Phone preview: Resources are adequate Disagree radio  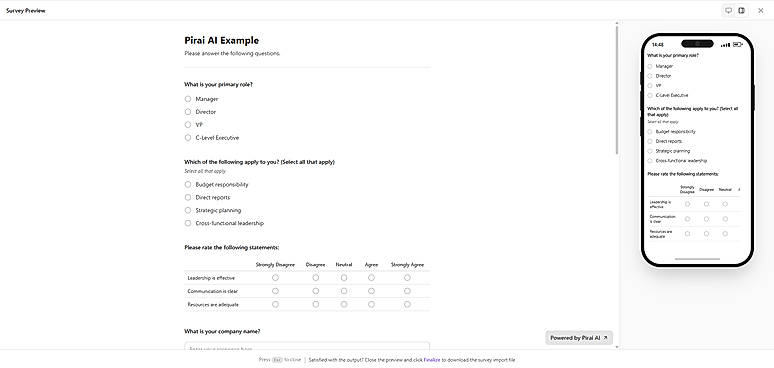706,234
